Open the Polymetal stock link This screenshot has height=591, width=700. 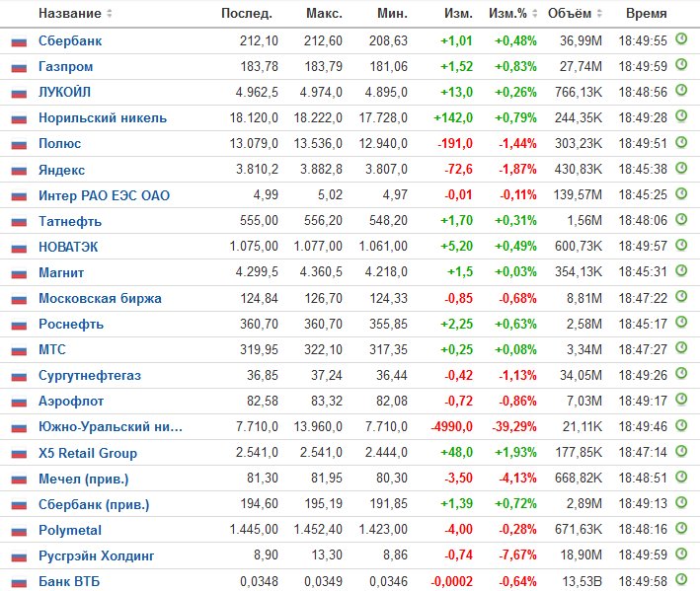70,531
